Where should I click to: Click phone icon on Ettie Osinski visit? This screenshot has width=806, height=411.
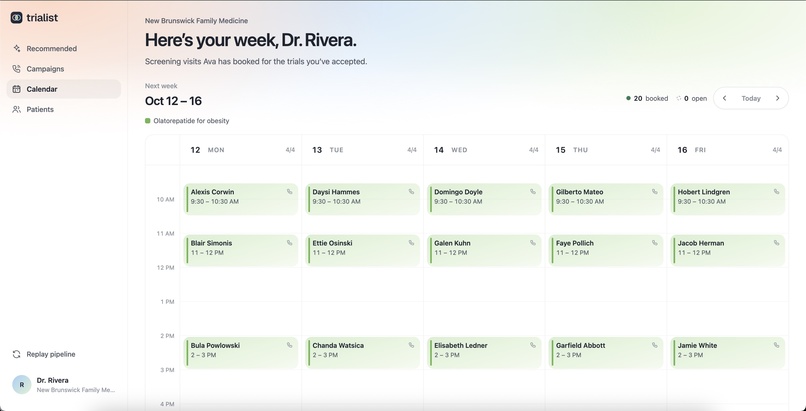click(411, 243)
